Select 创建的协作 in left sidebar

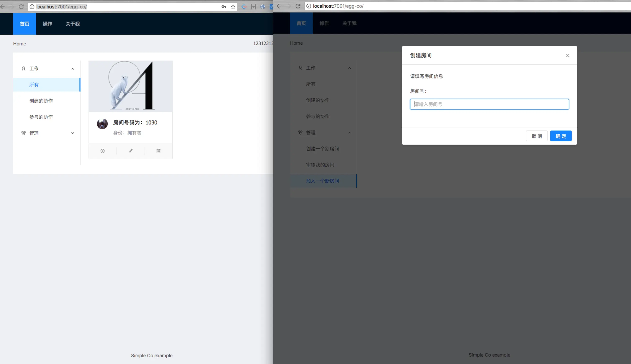[41, 101]
